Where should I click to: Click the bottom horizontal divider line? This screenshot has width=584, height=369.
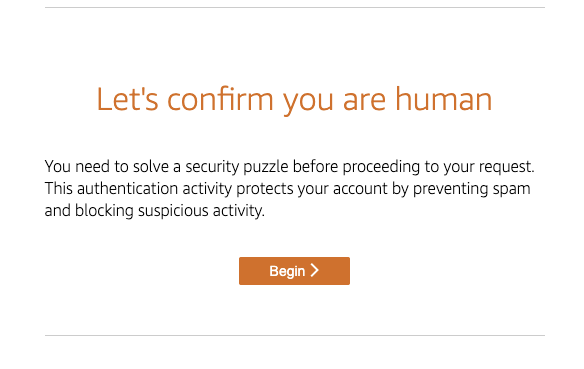[x=295, y=335]
